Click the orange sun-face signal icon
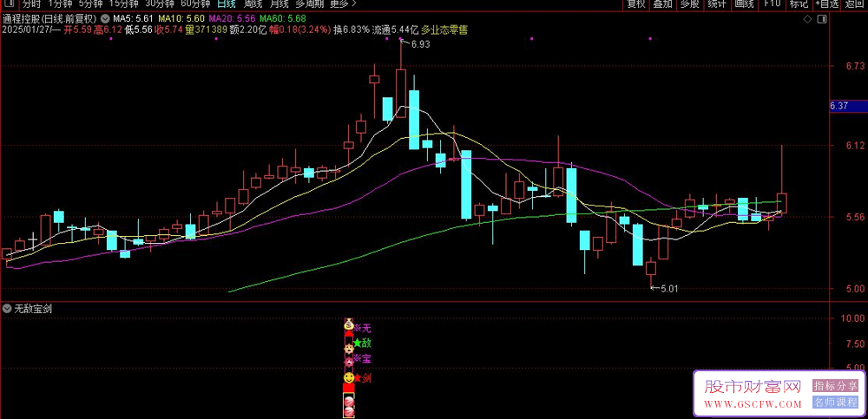Image resolution: width=868 pixels, height=419 pixels. pyautogui.click(x=349, y=349)
